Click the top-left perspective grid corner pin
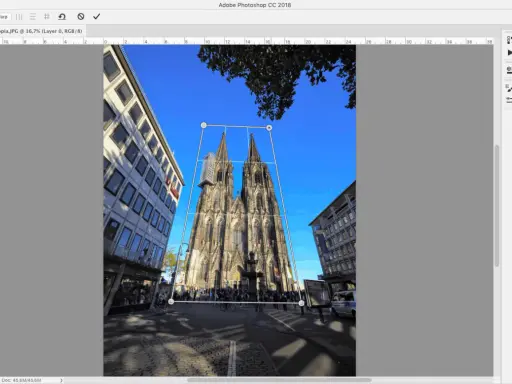 pyautogui.click(x=204, y=125)
